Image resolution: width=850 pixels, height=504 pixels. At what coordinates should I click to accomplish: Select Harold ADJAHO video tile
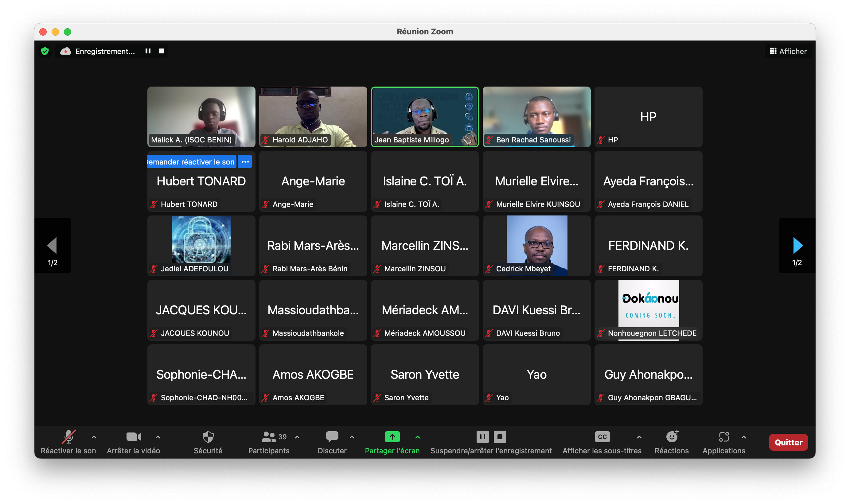313,117
